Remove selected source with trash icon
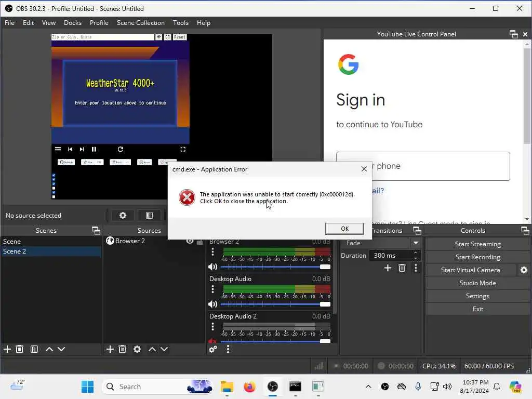Viewport: 532px width, 399px height. pos(123,349)
